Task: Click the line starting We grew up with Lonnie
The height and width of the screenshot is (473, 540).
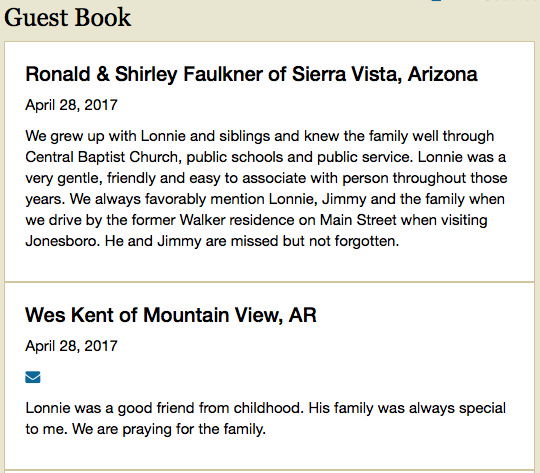Action: click(x=260, y=136)
